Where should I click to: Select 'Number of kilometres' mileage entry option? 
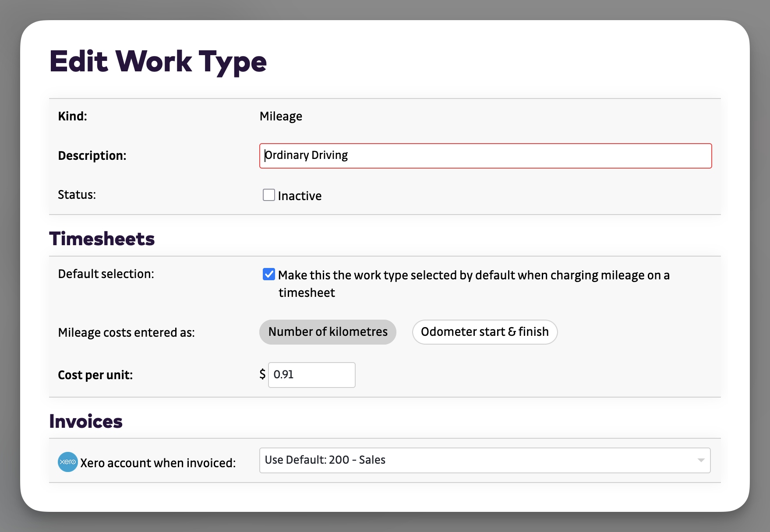pyautogui.click(x=328, y=332)
